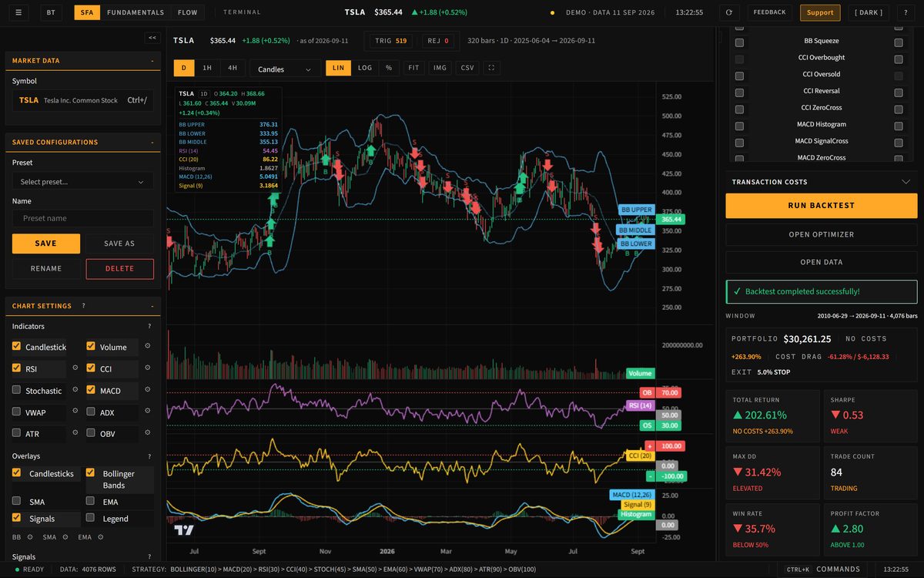
Task: Enable the ATR indicator checkbox
Action: [x=16, y=433]
